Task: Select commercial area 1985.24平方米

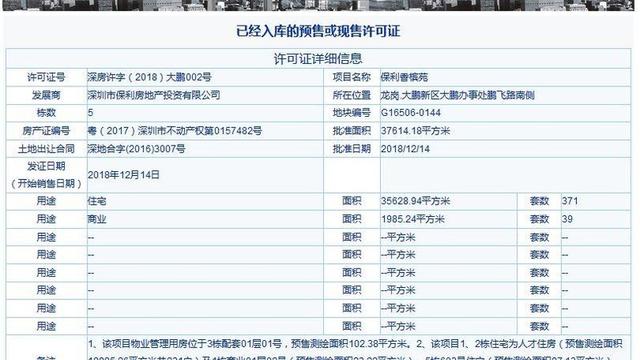Action: (x=413, y=219)
